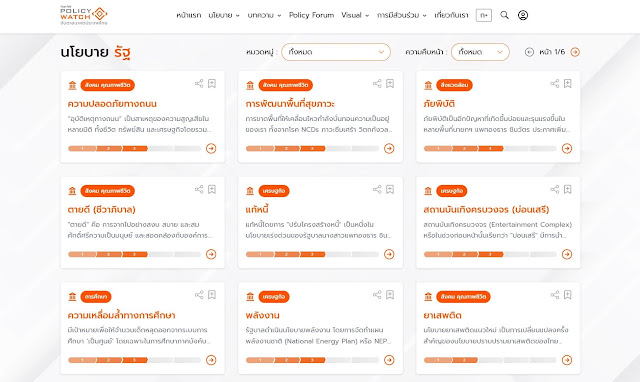Share the สถานบันเทิงครบวงจร card
Image resolution: width=640 pixels, height=382 pixels.
tap(555, 189)
